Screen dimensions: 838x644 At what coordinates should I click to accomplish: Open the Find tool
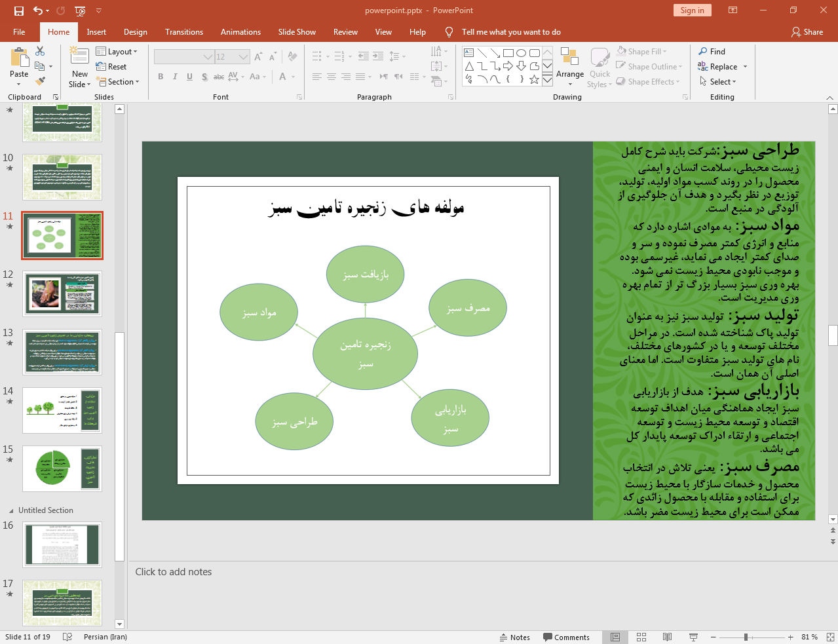[712, 52]
